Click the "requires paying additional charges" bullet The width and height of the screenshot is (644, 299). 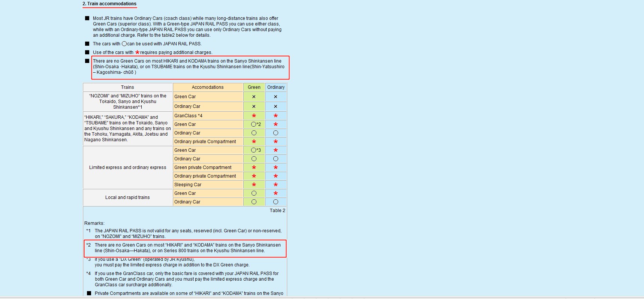coord(152,52)
